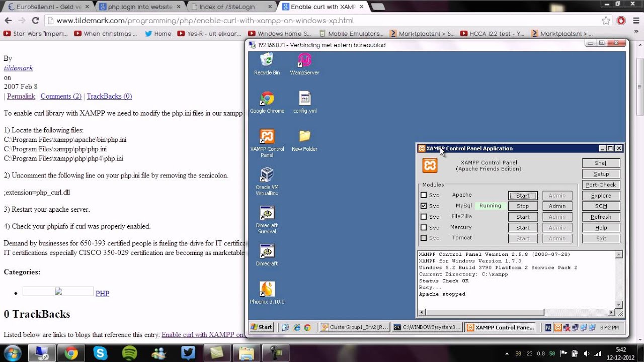Open the HCCA 12.2 test bookmark
This screenshot has width=644, height=362.
click(492, 34)
